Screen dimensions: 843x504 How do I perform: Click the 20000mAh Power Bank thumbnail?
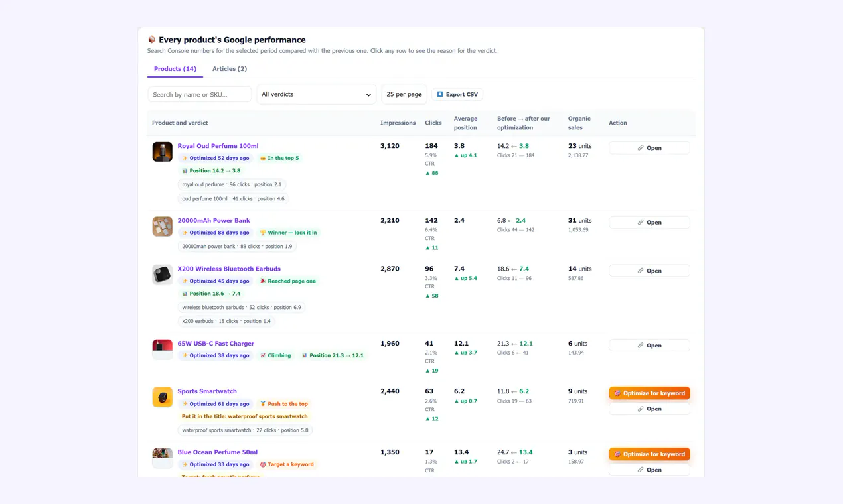coord(162,226)
